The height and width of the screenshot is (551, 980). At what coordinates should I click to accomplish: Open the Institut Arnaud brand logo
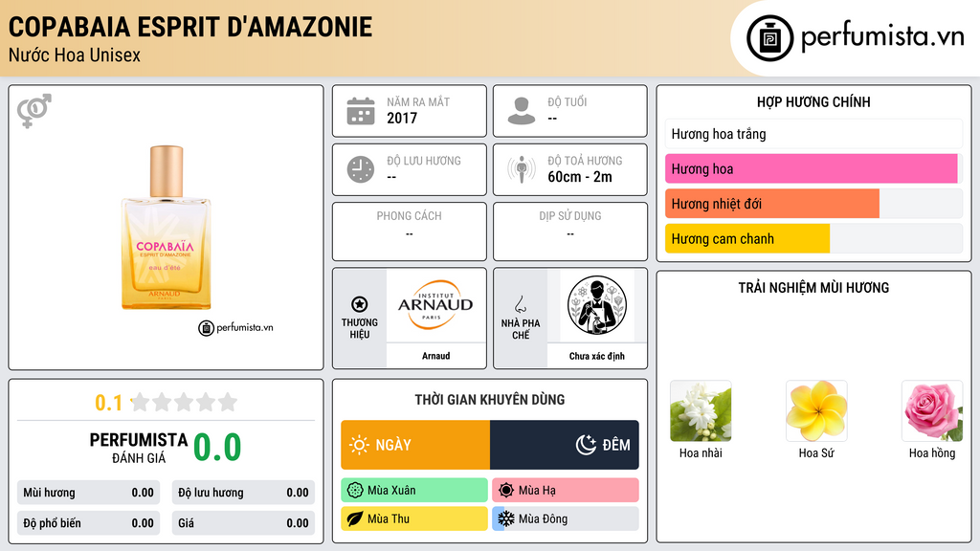tap(435, 305)
